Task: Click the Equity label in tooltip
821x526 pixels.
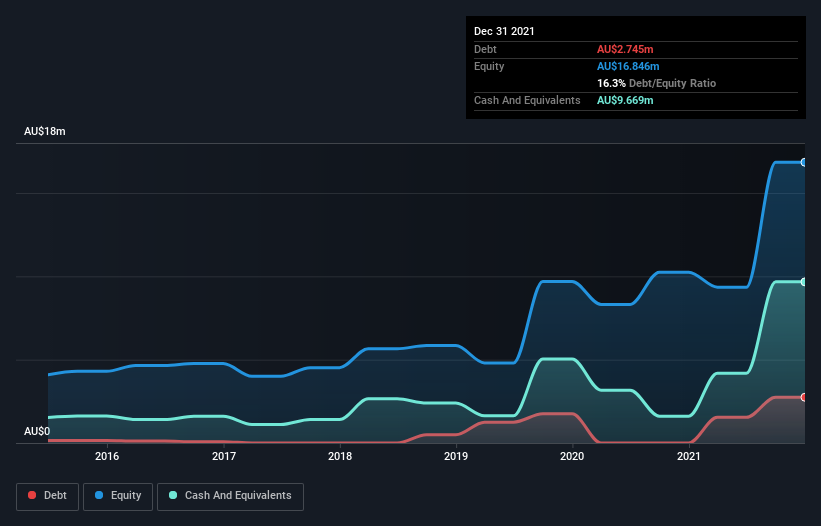Action: 489,66
